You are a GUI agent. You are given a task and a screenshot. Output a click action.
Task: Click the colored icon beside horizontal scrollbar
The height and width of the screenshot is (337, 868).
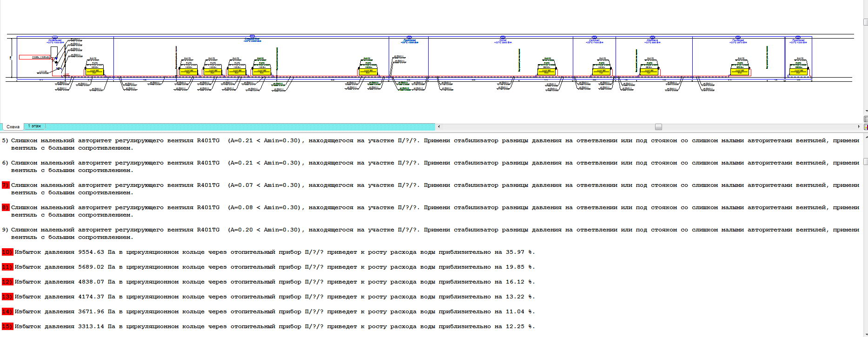tap(865, 127)
